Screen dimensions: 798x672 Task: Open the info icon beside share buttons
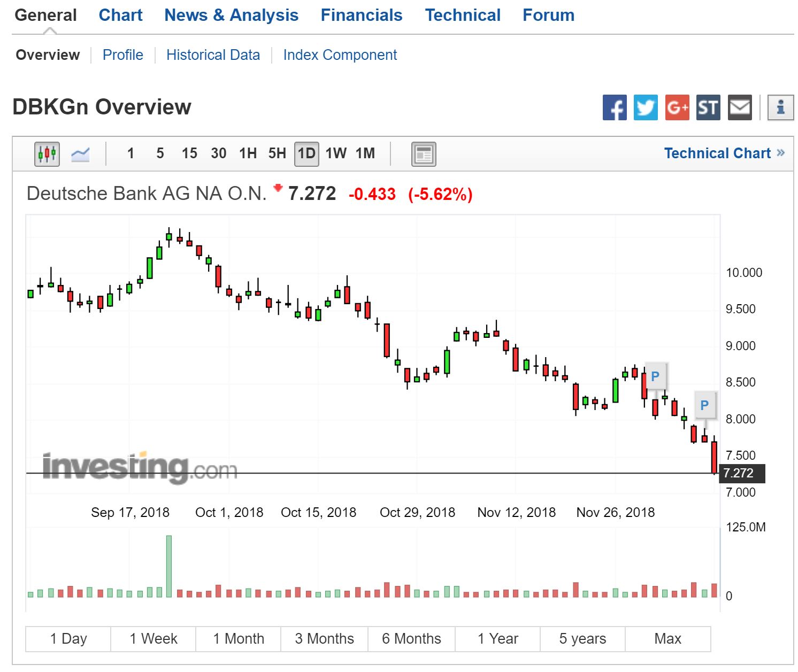tap(780, 107)
